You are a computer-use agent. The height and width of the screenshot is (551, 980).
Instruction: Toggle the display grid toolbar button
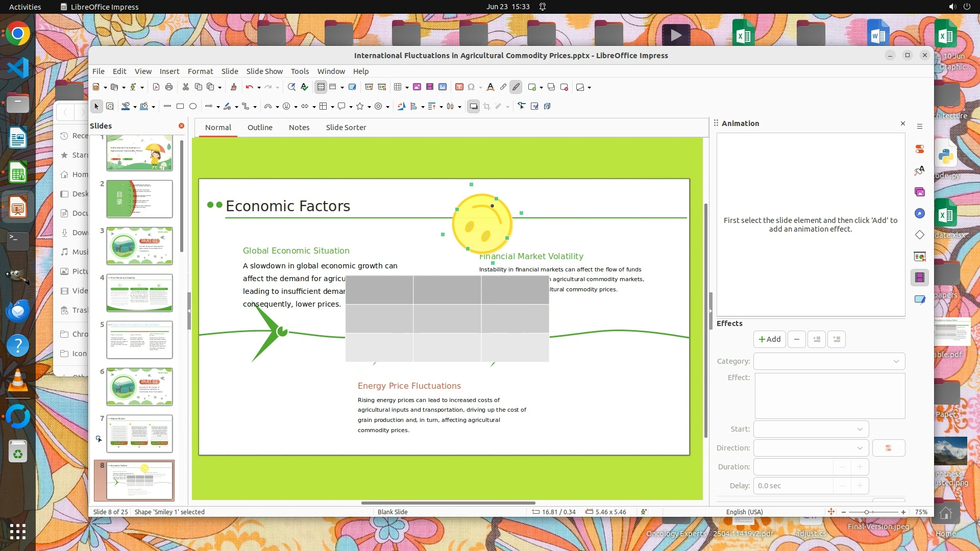pos(321,87)
